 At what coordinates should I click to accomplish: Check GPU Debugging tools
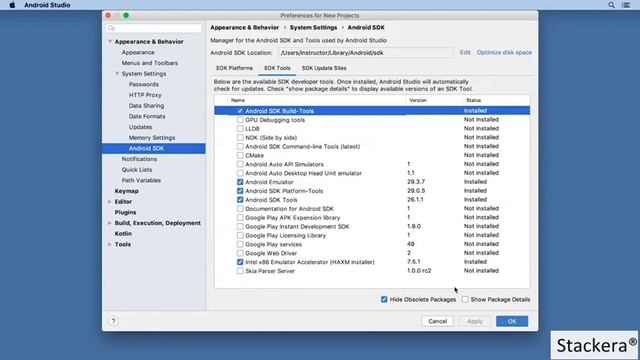coord(240,120)
